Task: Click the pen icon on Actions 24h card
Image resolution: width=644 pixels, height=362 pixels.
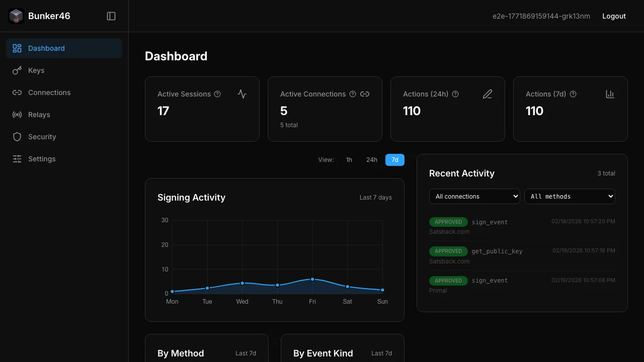Action: coord(487,94)
